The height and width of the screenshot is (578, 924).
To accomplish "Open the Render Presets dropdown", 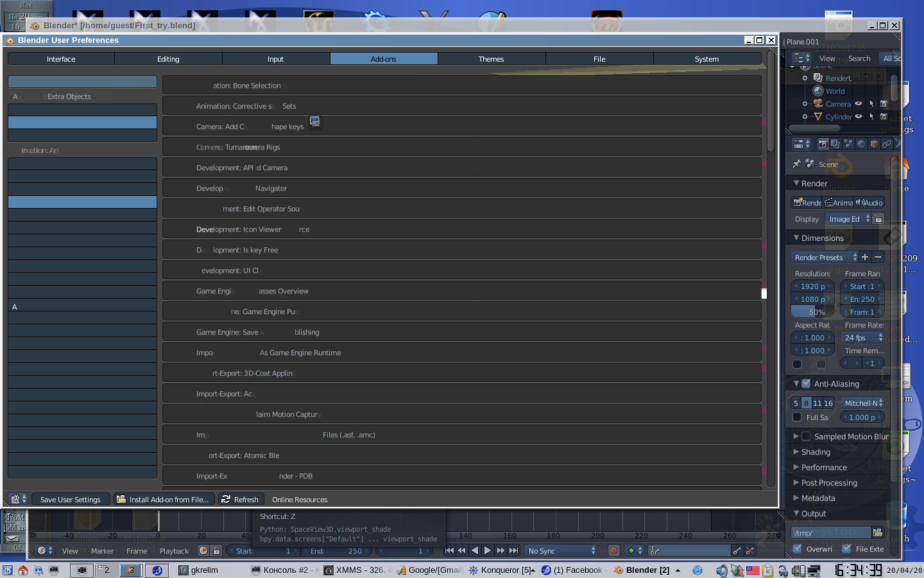I will point(825,257).
